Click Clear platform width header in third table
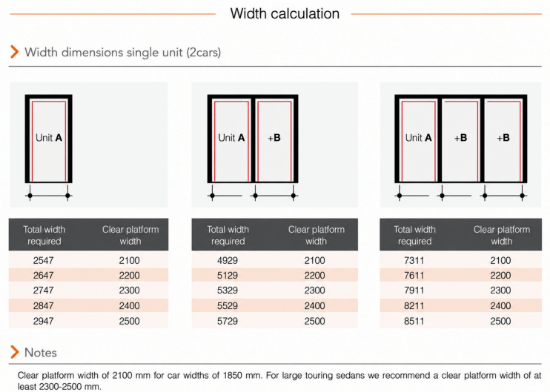550x392 pixels. 501,235
